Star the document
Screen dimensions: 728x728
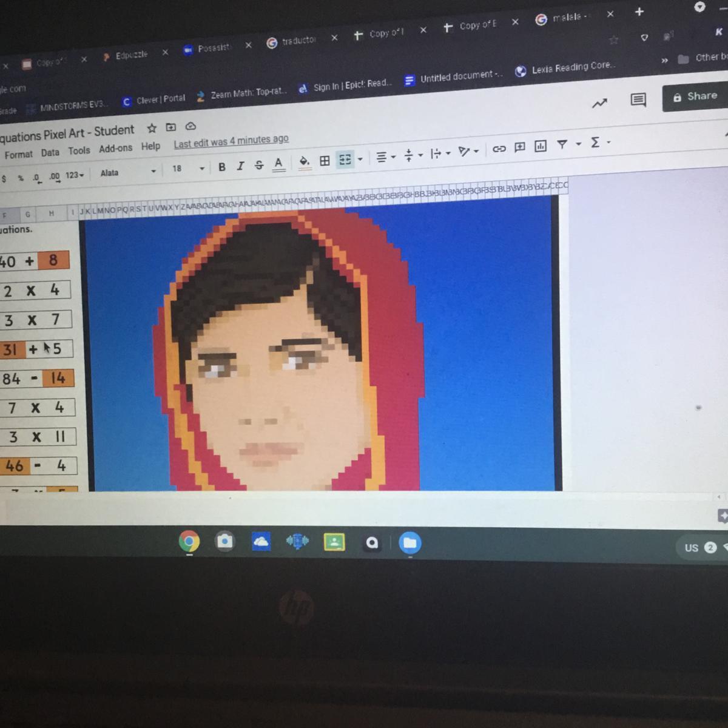(x=152, y=129)
